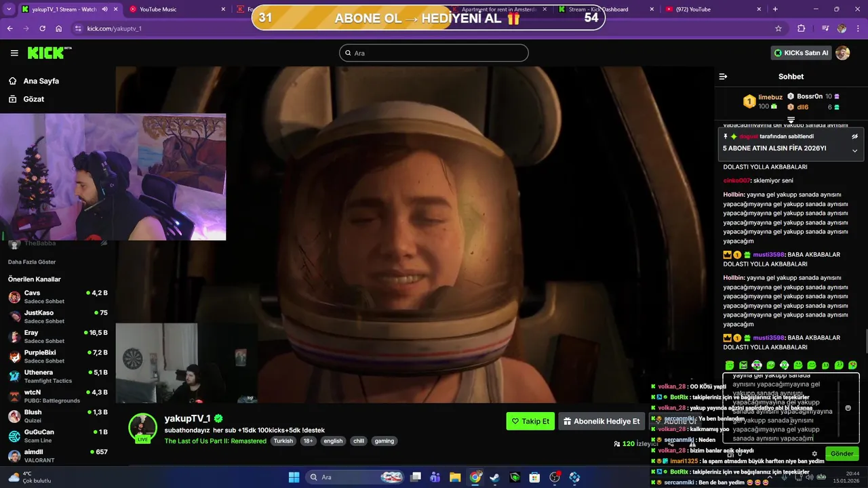The image size is (868, 488).
Task: Open recommended channel PurpleBixi
Action: (58, 357)
